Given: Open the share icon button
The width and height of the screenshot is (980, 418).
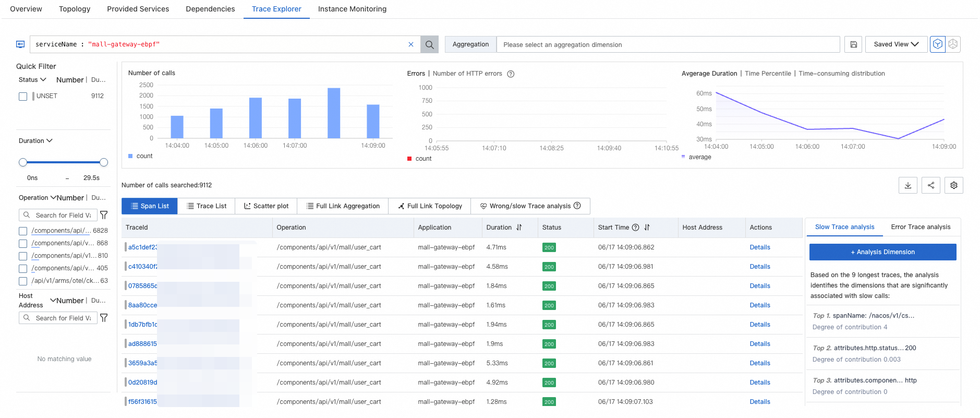Looking at the screenshot, I should 931,185.
